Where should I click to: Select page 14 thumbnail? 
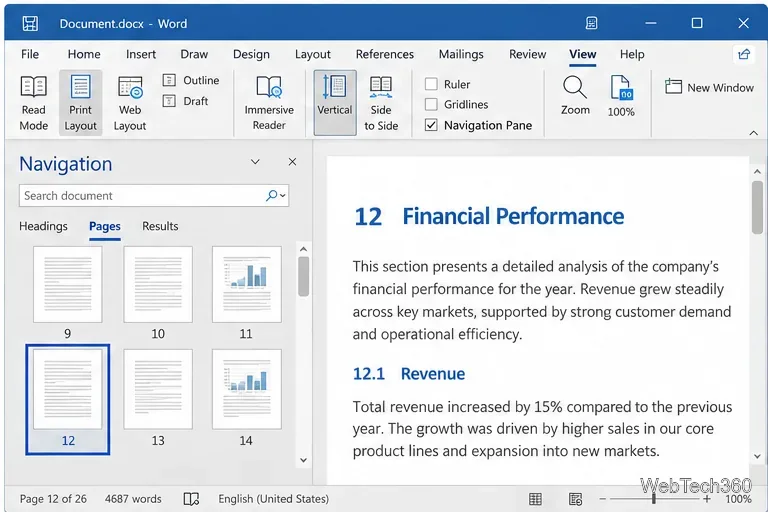point(246,389)
